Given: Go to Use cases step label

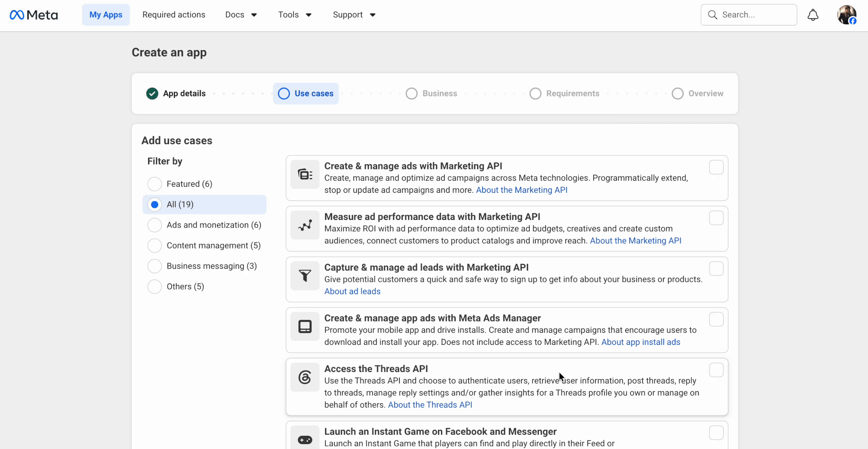Looking at the screenshot, I should click(x=314, y=94).
